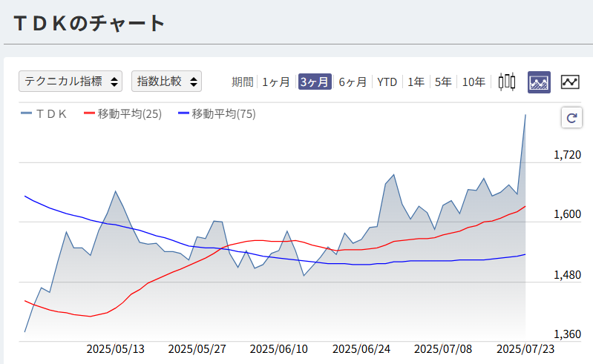593x364 pixels.
Task: Click the latest price peak point
Action: point(525,115)
